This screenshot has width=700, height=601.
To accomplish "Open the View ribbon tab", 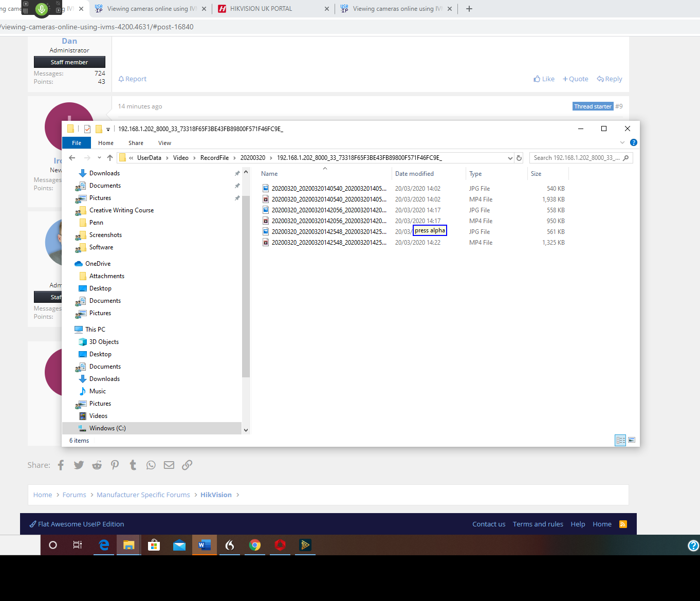I will pos(164,143).
